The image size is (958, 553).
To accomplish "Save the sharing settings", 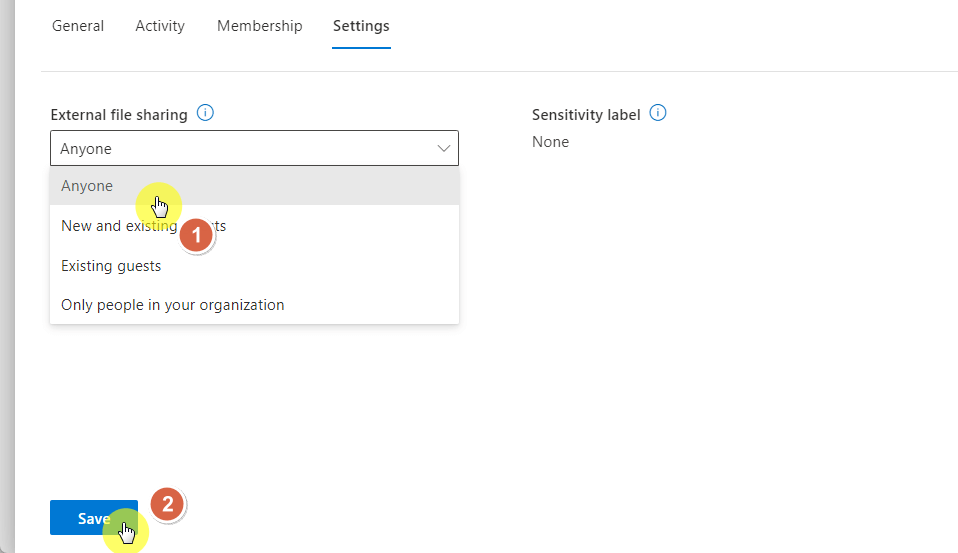I will pos(94,518).
